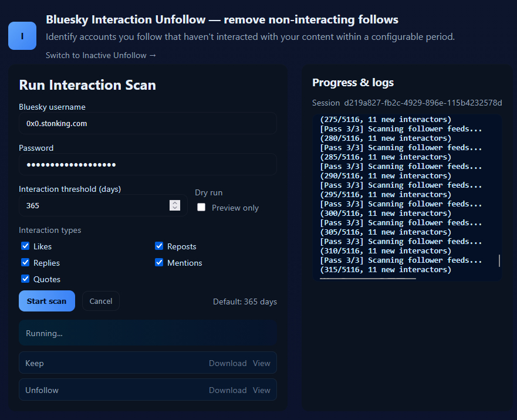The height and width of the screenshot is (420, 517).
Task: Toggle the Quotes checkbox
Action: pos(25,279)
